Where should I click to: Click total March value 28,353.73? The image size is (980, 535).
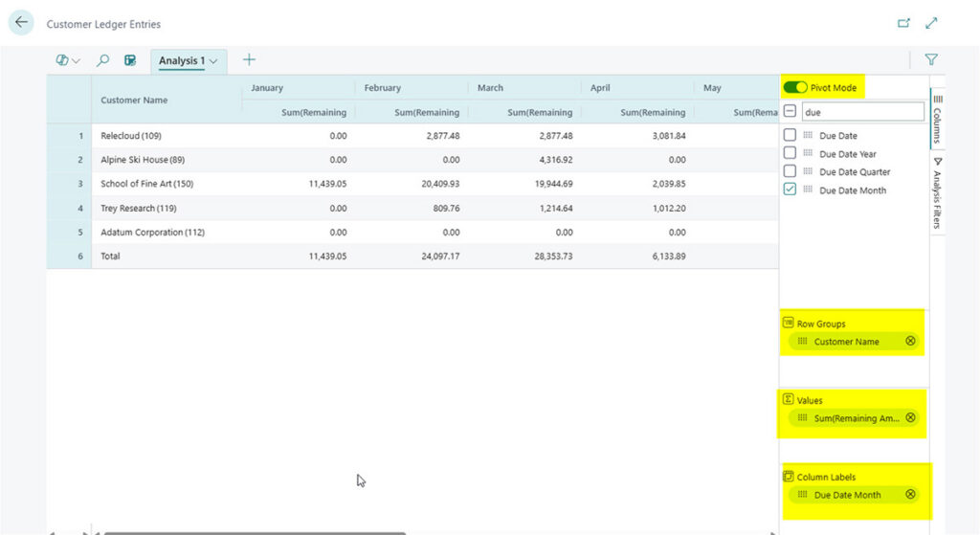tap(553, 256)
